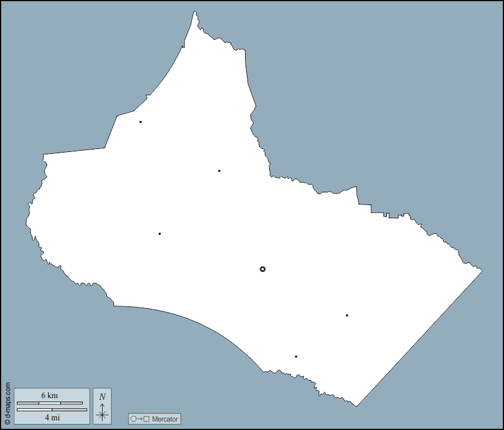The height and width of the screenshot is (430, 504).
Task: Click the southernmost corner of the white region
Action: coord(356,405)
